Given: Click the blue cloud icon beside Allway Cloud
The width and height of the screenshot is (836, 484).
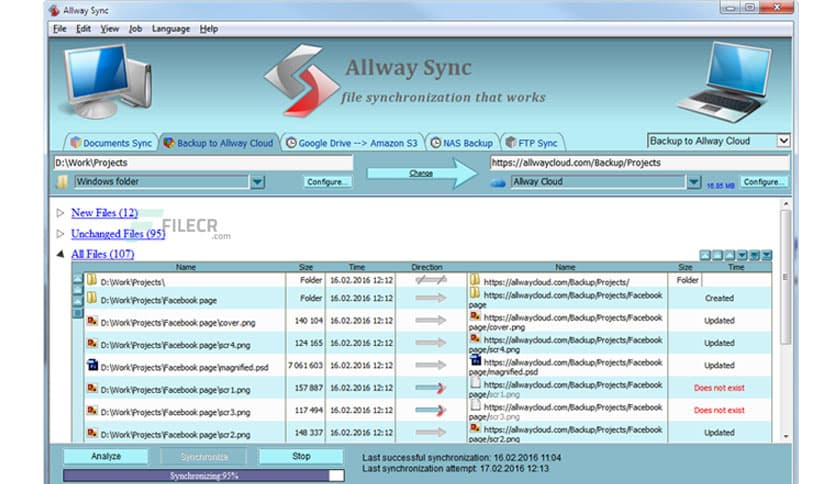Looking at the screenshot, I should [498, 183].
